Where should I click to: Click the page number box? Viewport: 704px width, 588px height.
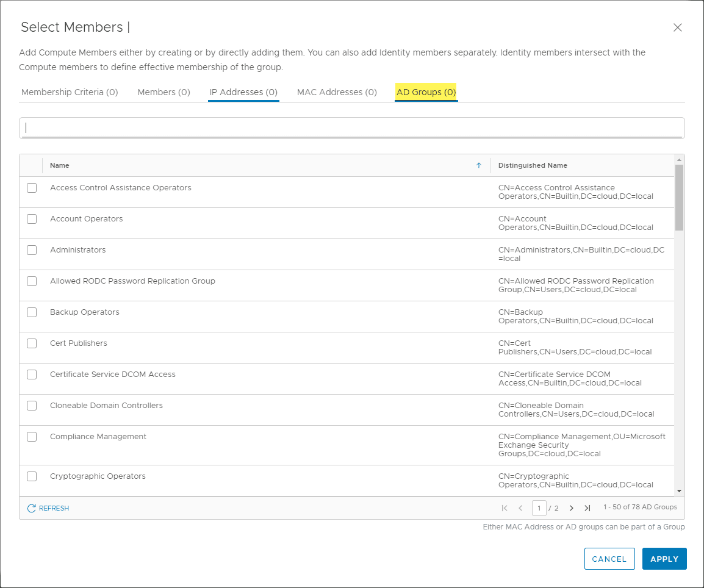(x=539, y=507)
